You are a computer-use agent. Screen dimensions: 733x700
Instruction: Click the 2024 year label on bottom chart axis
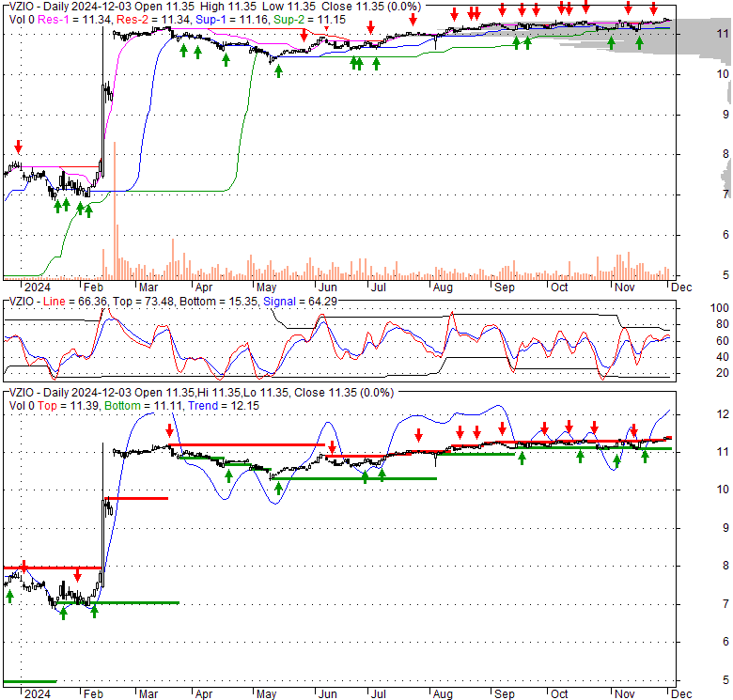38,694
